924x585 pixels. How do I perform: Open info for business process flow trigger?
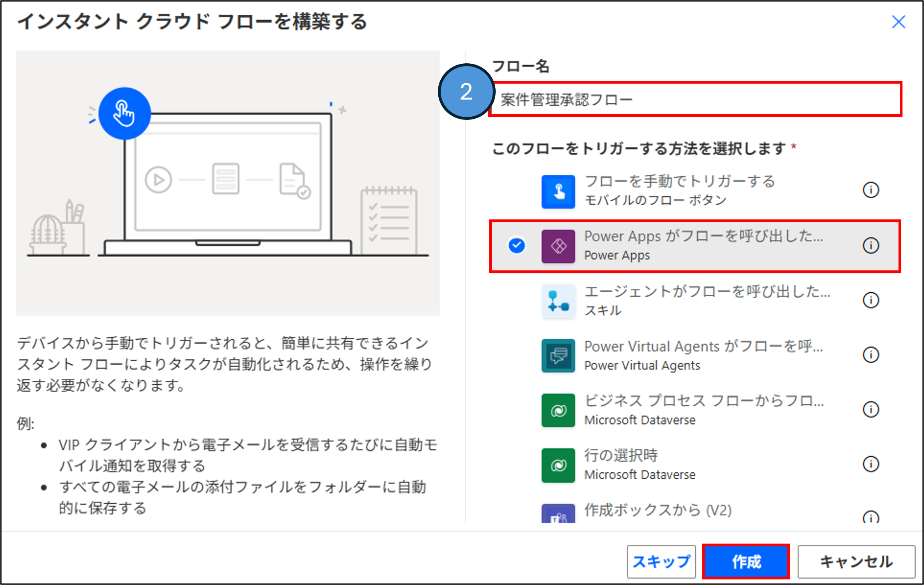[871, 409]
